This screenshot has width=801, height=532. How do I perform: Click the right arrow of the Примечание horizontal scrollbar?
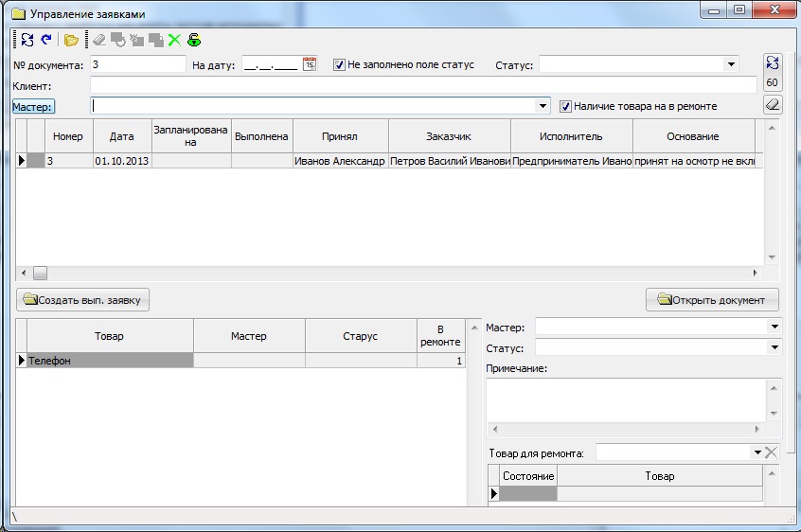[757, 430]
